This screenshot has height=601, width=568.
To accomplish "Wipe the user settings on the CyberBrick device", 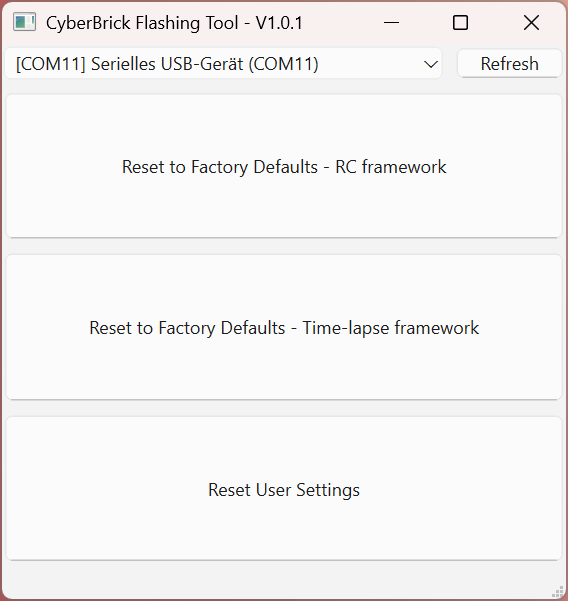I will pos(284,489).
